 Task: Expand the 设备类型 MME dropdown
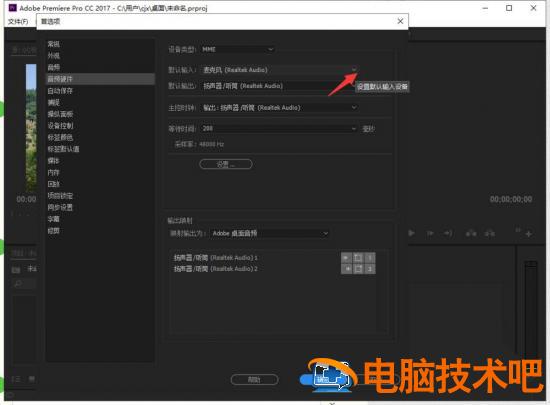pos(237,49)
